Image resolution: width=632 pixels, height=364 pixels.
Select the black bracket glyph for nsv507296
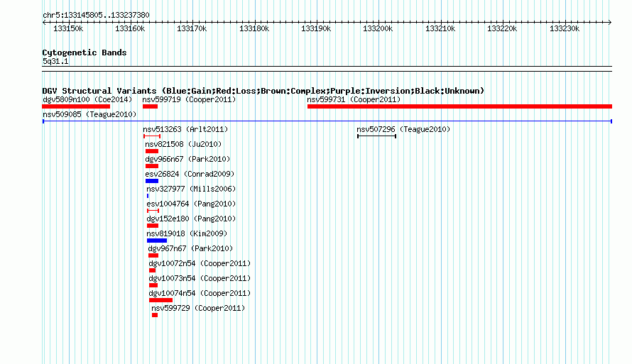click(x=377, y=136)
